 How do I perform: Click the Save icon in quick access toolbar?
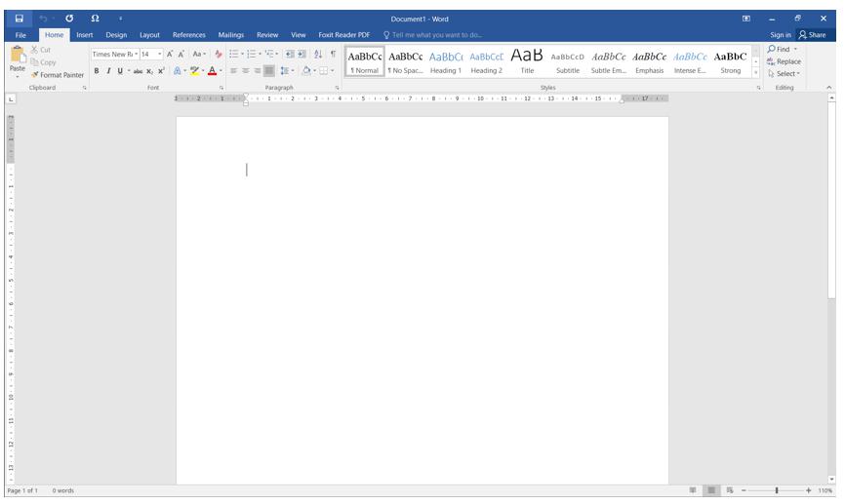tap(20, 19)
